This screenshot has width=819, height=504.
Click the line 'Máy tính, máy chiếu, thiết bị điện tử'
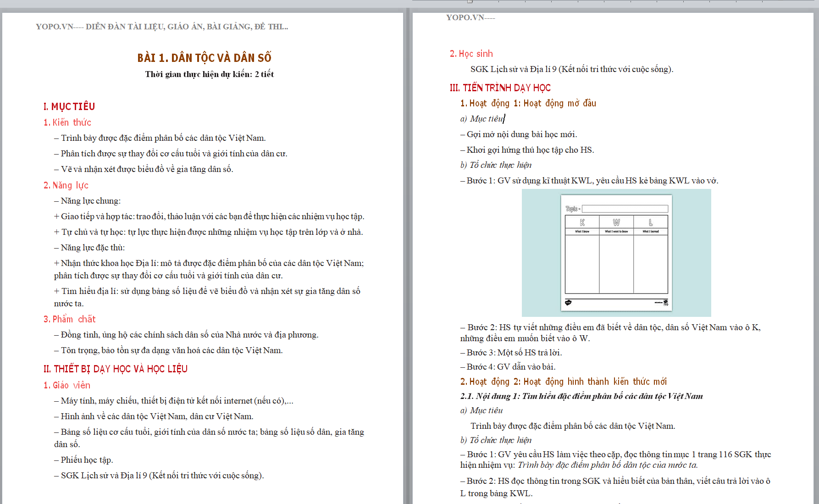[x=174, y=401]
